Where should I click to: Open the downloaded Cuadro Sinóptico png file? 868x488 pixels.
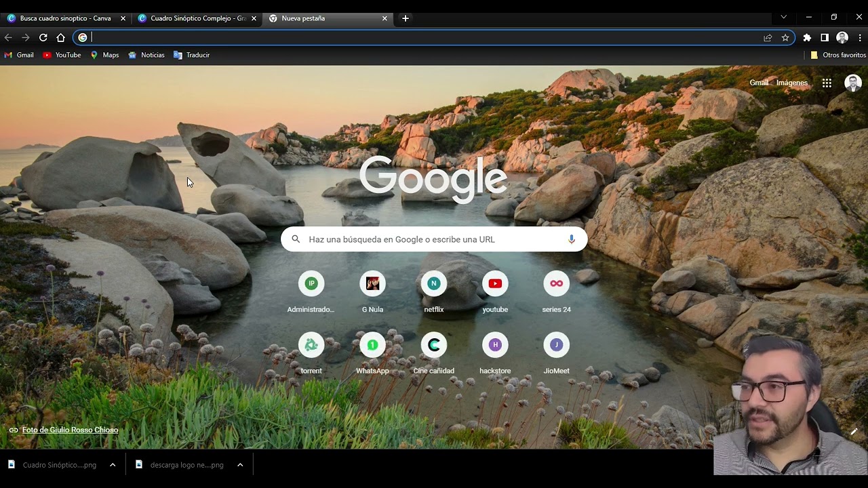[x=53, y=465]
